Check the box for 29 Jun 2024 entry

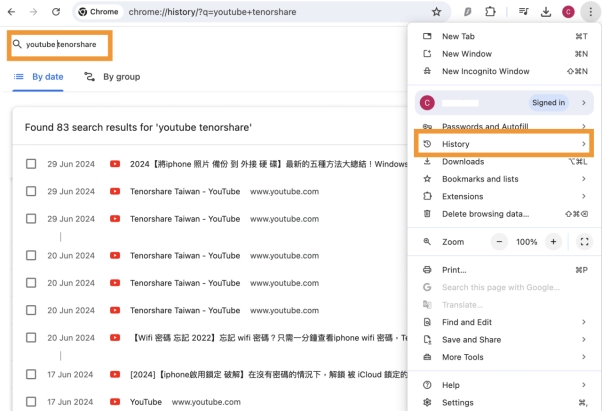[x=31, y=164]
